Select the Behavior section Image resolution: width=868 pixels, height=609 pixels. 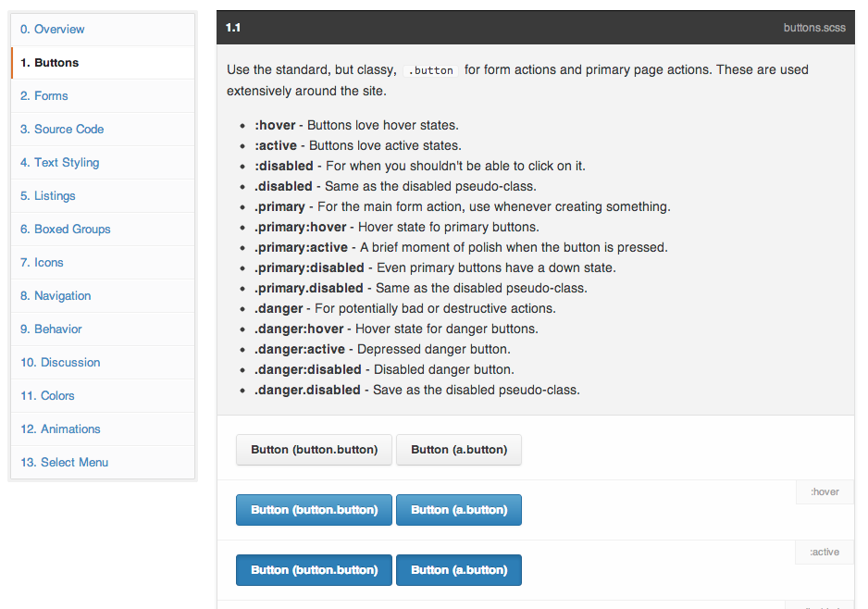[52, 329]
